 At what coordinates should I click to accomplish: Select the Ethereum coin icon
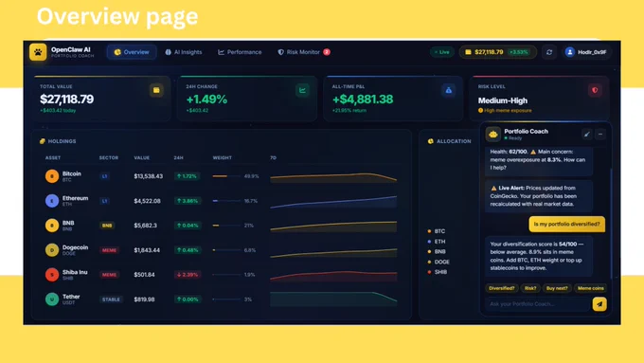pyautogui.click(x=52, y=201)
